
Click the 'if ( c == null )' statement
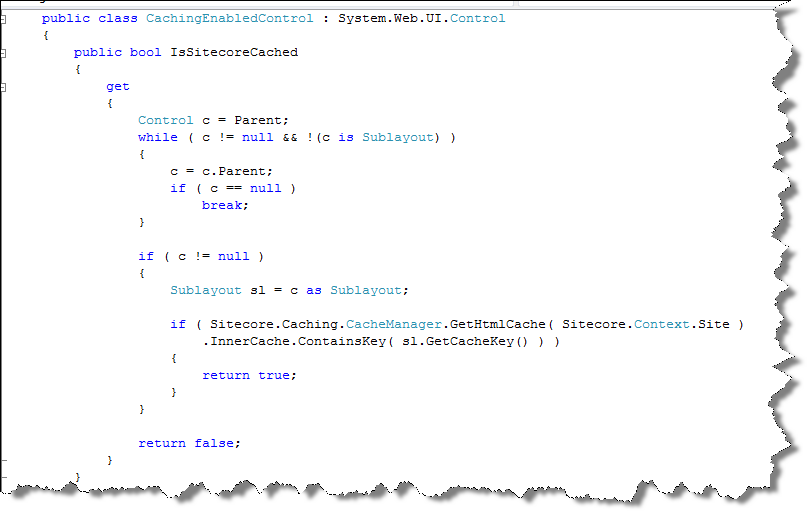(233, 188)
